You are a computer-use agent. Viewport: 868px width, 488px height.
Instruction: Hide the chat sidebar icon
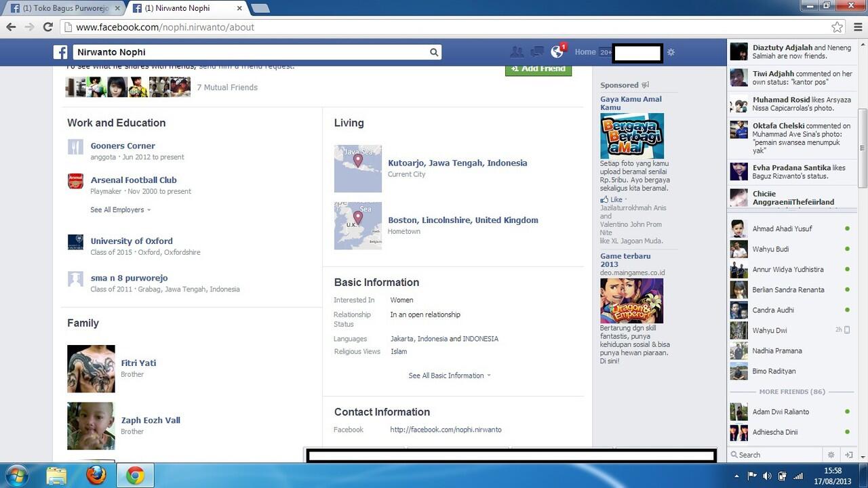point(848,455)
